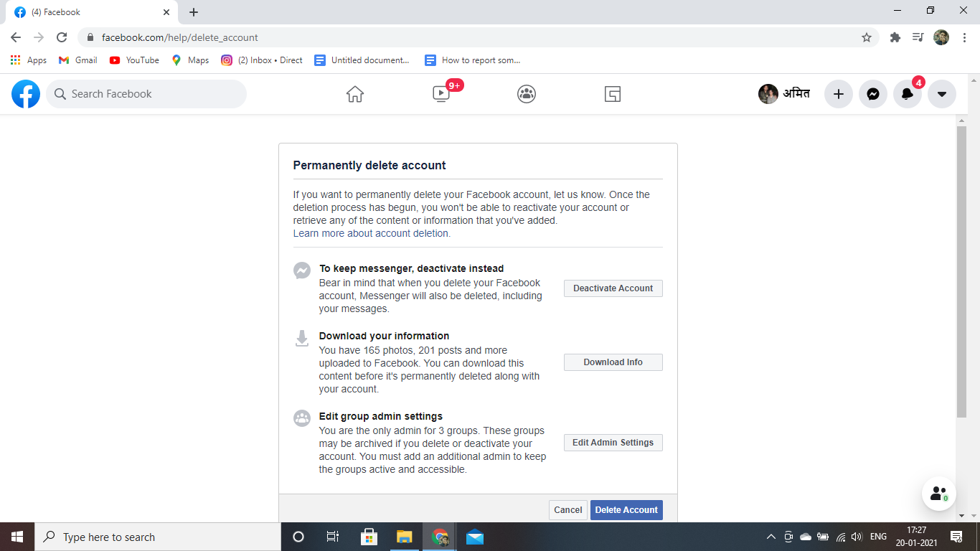
Task: Open the Groups icon in navigation
Action: click(x=527, y=94)
